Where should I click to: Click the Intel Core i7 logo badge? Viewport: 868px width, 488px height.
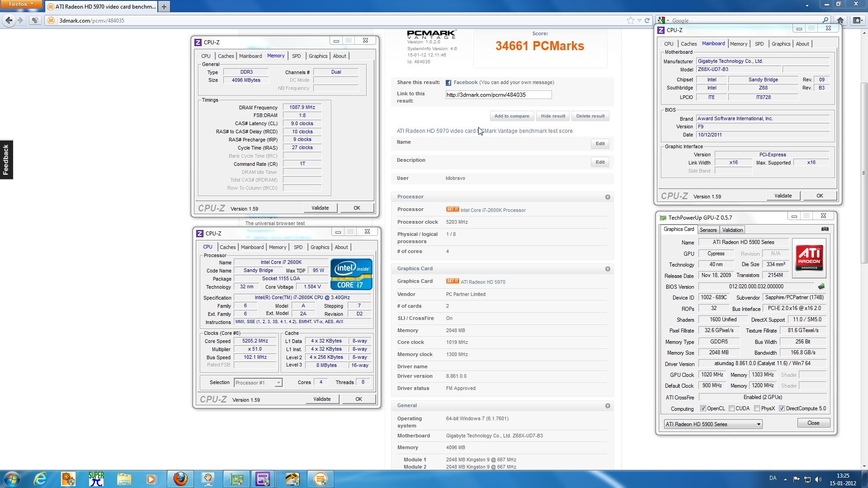(351, 274)
